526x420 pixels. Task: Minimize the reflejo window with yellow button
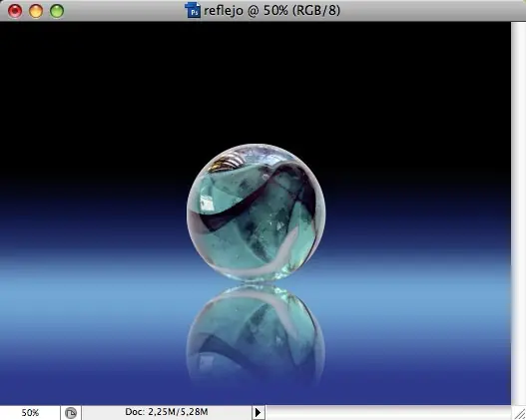36,11
